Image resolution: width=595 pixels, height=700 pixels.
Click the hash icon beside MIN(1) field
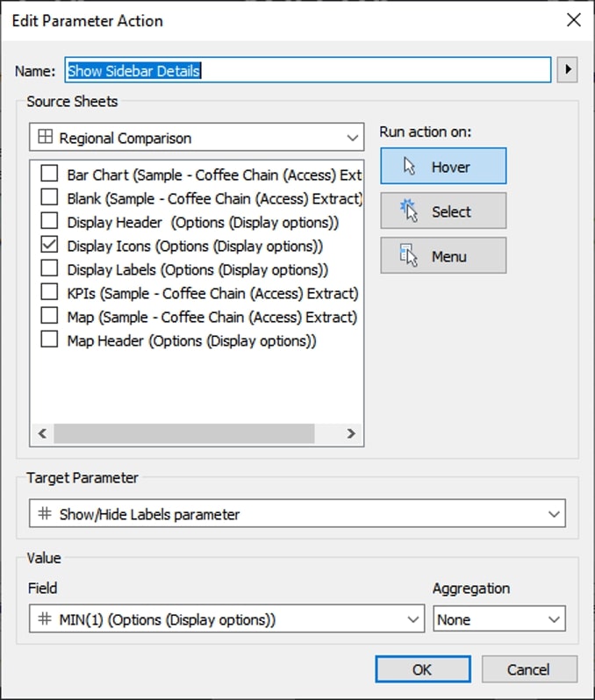pos(45,618)
